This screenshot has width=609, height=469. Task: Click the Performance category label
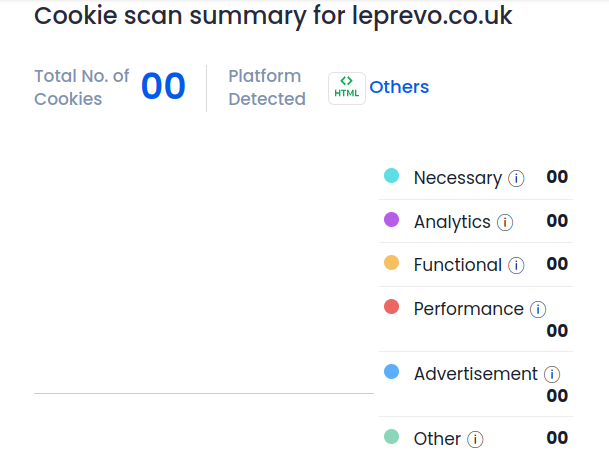pos(468,309)
